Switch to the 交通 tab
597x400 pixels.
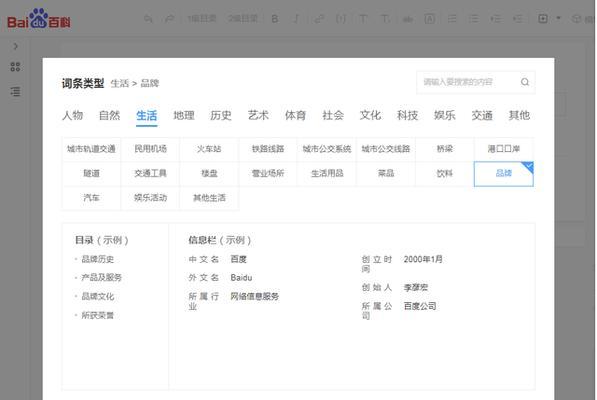pyautogui.click(x=482, y=115)
